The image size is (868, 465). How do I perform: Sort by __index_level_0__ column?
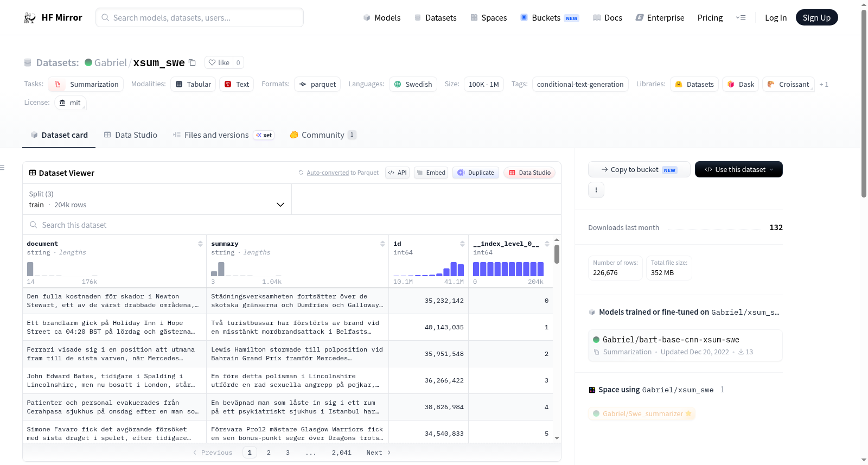tap(547, 244)
